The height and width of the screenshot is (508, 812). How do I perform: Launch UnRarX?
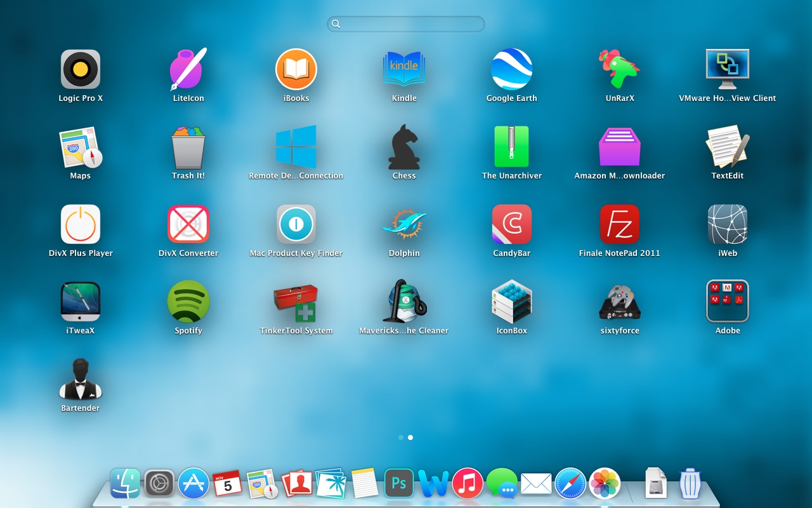[620, 69]
